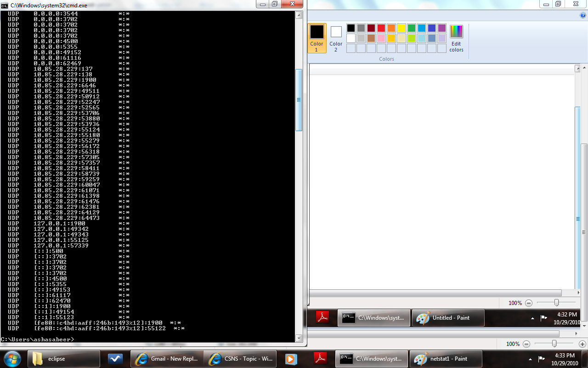Screen dimensions: 588x368
Task: Click the cmd window scrollbar down arrow
Action: pos(299,339)
